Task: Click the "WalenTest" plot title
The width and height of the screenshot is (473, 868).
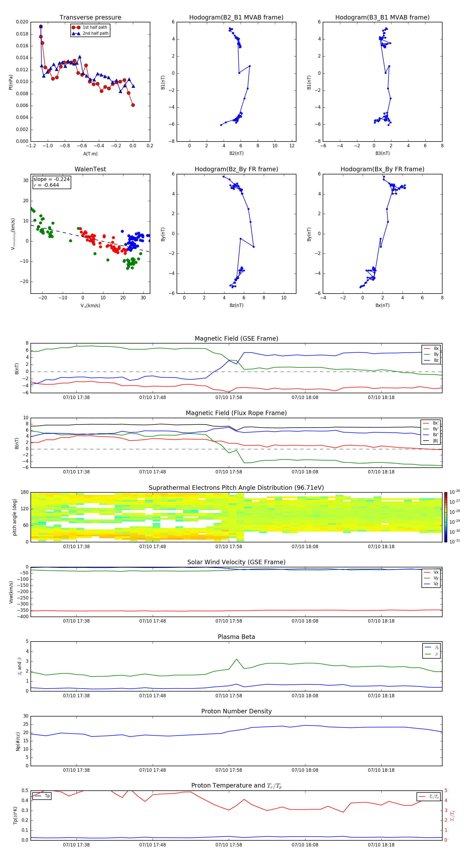Action: (x=90, y=169)
